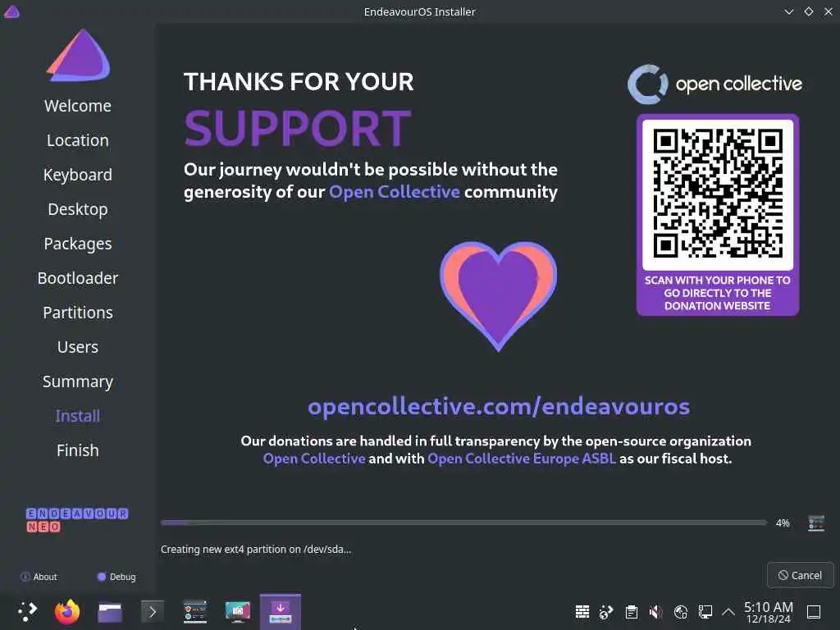
Task: Click the Open Collective Europe ASBL link
Action: click(x=521, y=459)
